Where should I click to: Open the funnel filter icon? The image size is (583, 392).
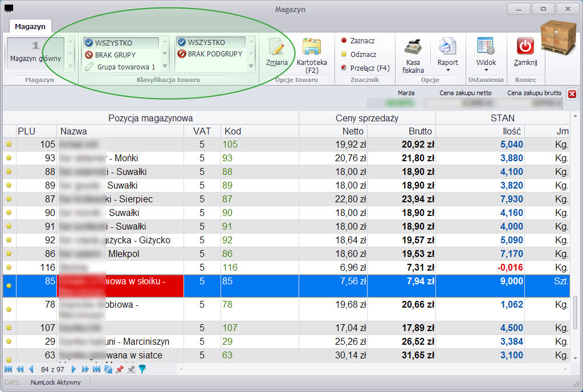pyautogui.click(x=142, y=369)
